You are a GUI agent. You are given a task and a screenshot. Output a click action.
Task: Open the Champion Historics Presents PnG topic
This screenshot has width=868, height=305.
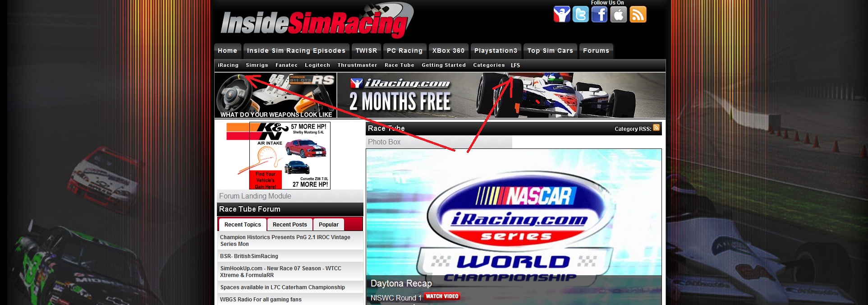[285, 240]
